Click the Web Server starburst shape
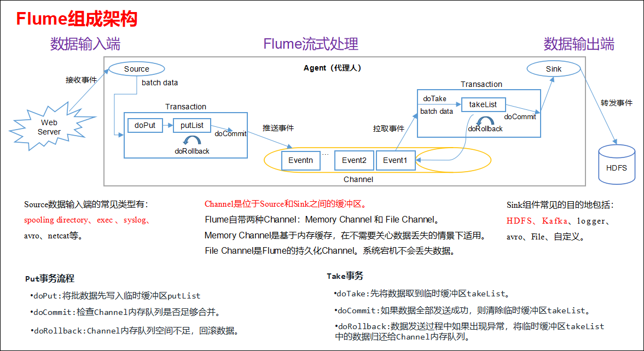Viewport: 644px width, 351px height. click(49, 127)
